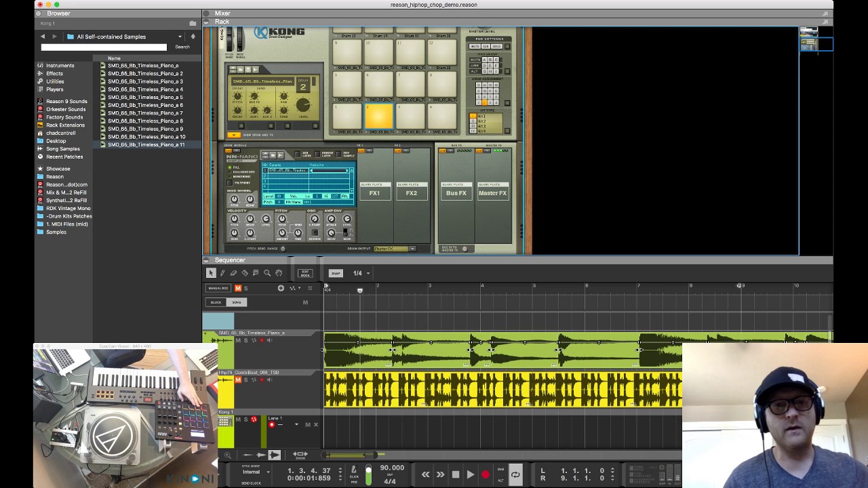Image resolution: width=868 pixels, height=488 pixels.
Task: Adjust the metronome click level slider
Action: (x=368, y=474)
